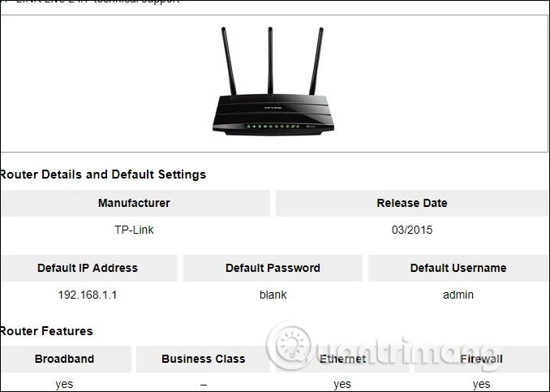This screenshot has width=550, height=392.
Task: Select the Manufacturer header cell
Action: click(135, 203)
